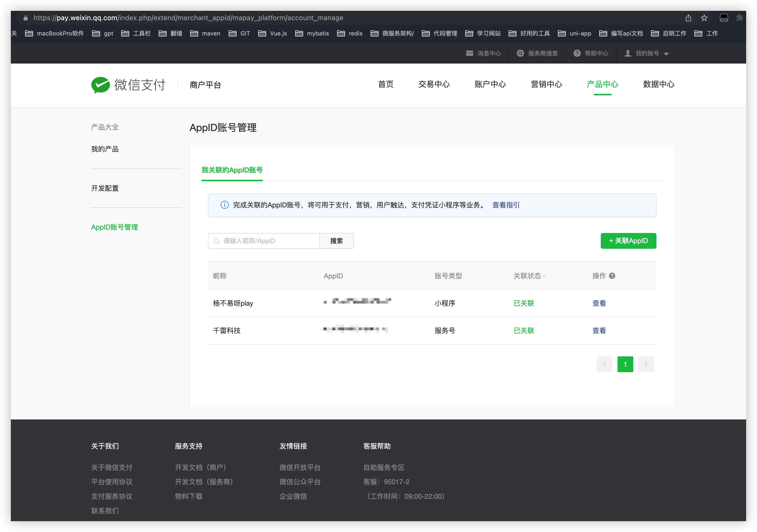Screen dimensions: 757x532
Task: Focus the 请输入昵称/AppID search field
Action: tap(264, 241)
